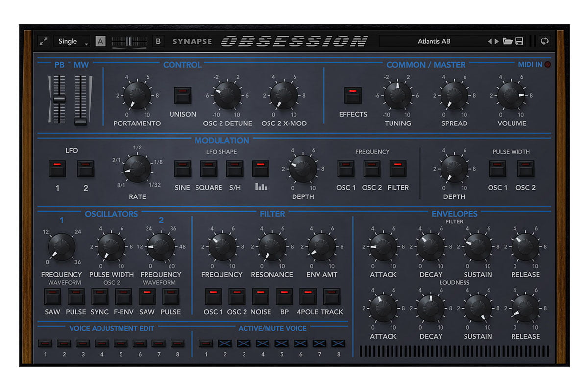Select patch layer A button
This screenshot has height=392, width=588.
[100, 41]
